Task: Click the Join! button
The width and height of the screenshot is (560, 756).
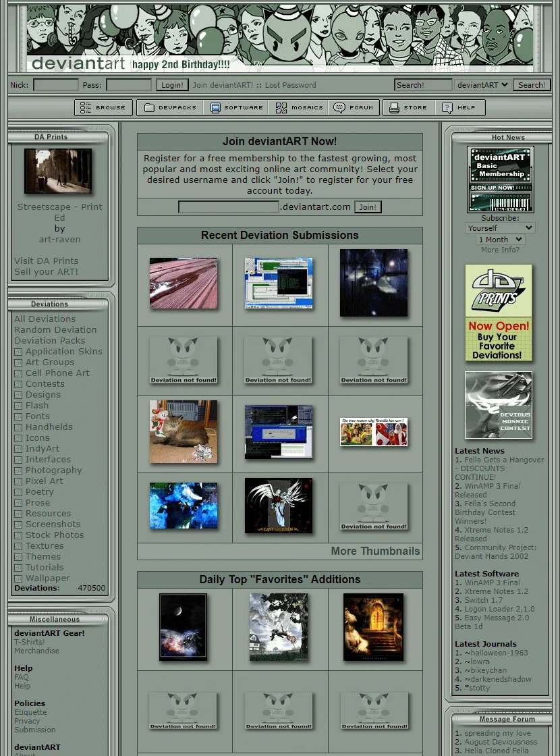Action: click(x=368, y=207)
